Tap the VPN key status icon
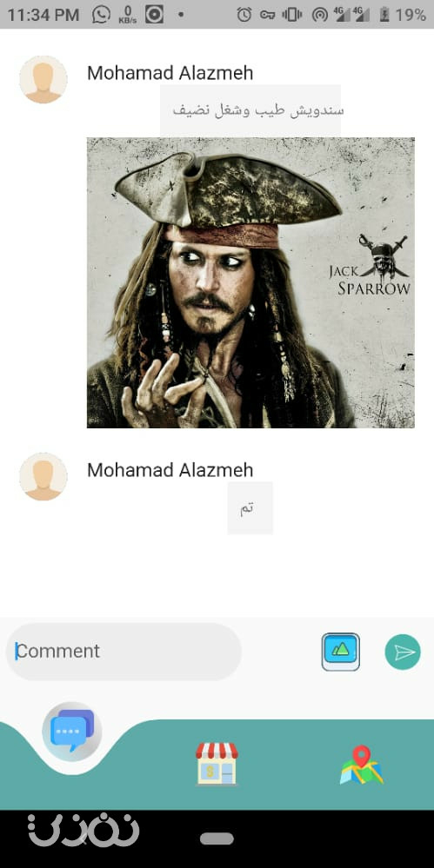 [268, 15]
